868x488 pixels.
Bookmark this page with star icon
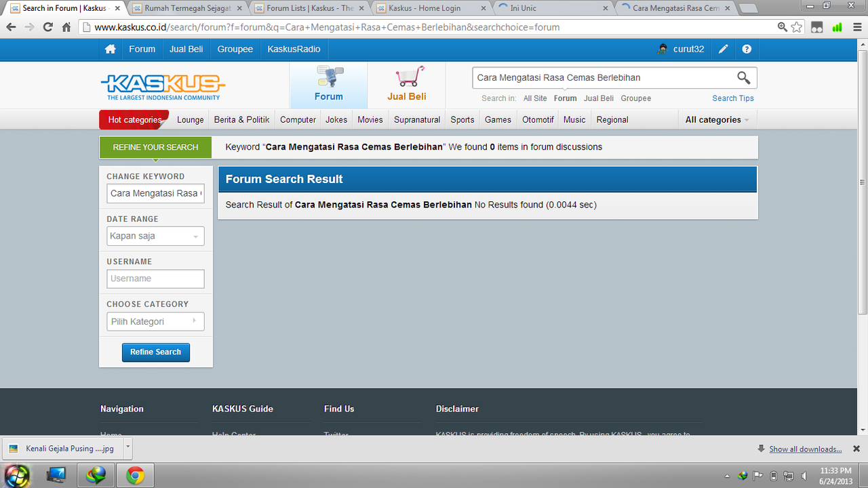point(797,27)
